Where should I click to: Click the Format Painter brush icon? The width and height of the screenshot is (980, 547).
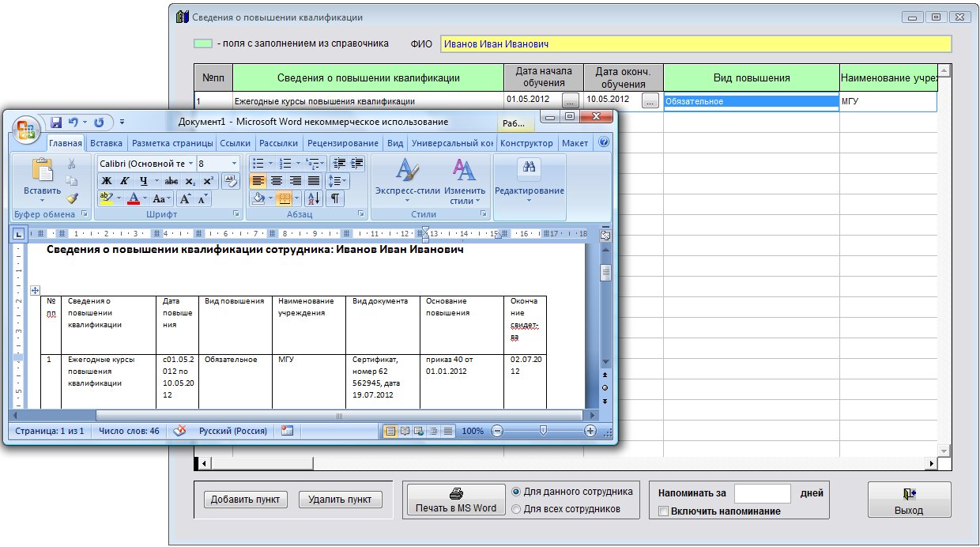click(72, 198)
